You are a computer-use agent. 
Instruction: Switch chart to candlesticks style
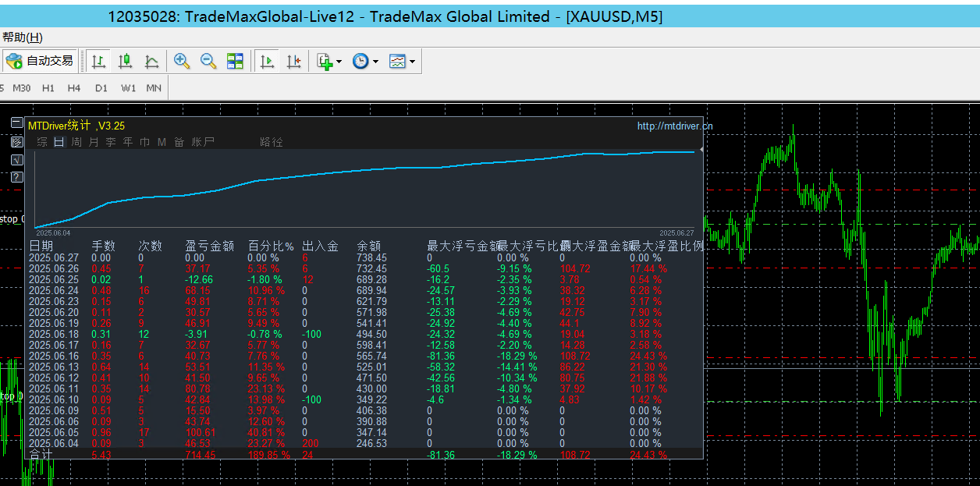[125, 61]
